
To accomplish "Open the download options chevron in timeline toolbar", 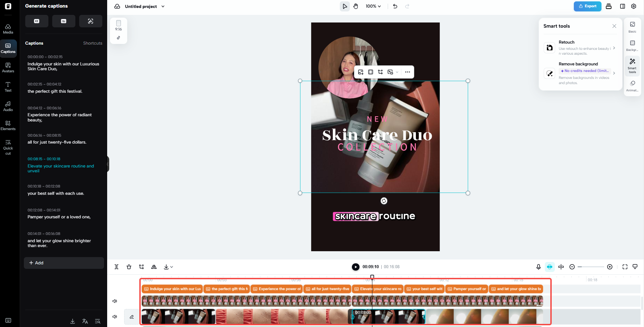I will click(171, 267).
